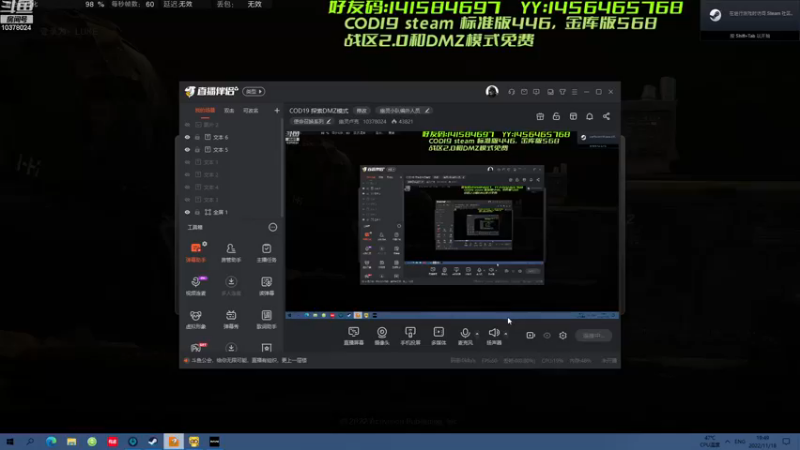This screenshot has height=450, width=800.
Task: Collapse the 工具箱 toolbox panel
Action: 273,227
